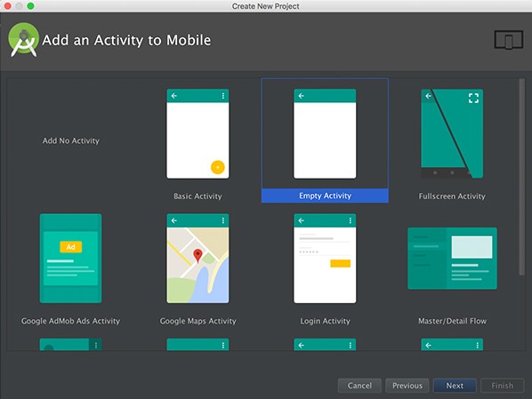Click the Create New Project window title
Image resolution: width=532 pixels, height=399 pixels.
pyautogui.click(x=266, y=6)
